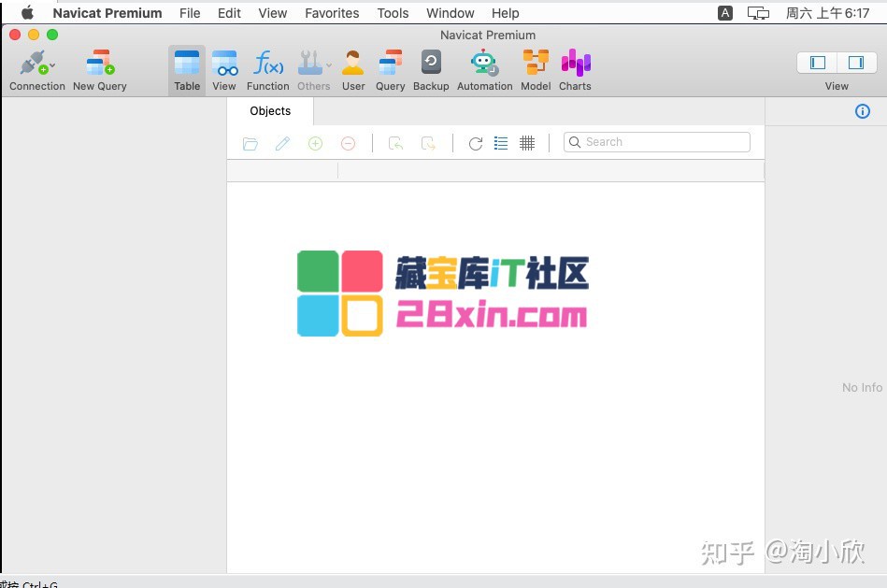Viewport: 887px width, 588px height.
Task: Open the View menu in menu bar
Action: [273, 13]
